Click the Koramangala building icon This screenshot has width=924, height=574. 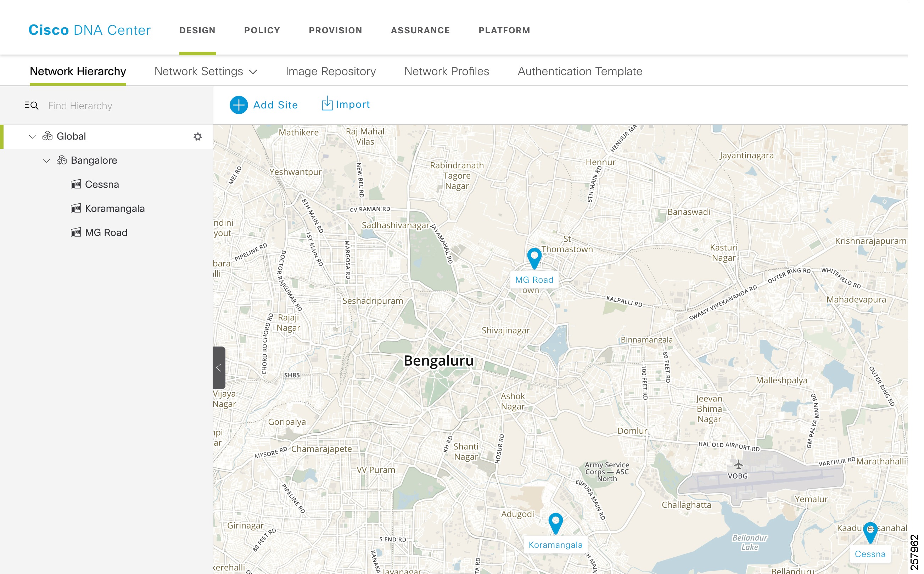[76, 208]
